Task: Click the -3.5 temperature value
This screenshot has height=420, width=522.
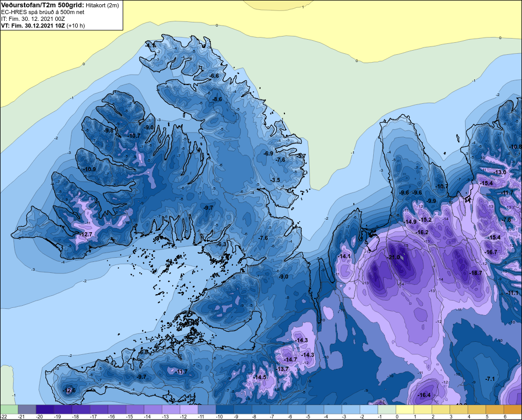Action: click(275, 180)
